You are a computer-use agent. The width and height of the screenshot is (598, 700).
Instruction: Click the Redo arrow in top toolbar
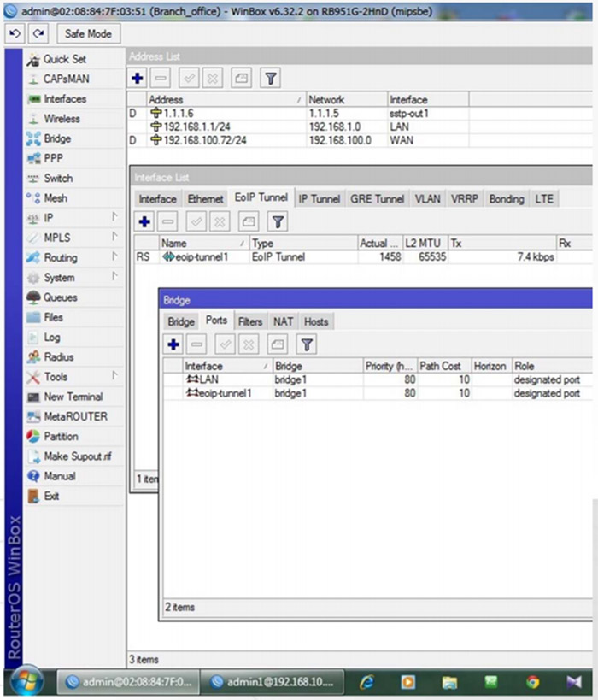[x=38, y=33]
